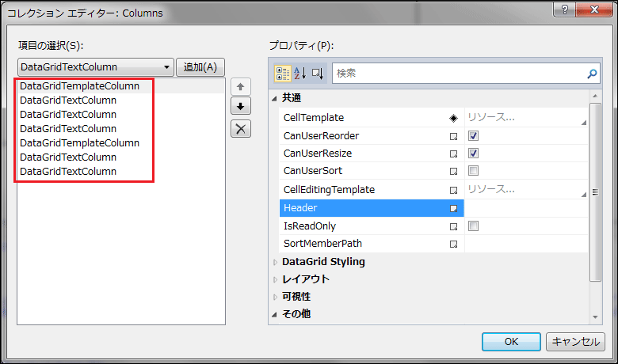Toggle CanUserReorder checkbox
Image resolution: width=618 pixels, height=364 pixels.
473,136
